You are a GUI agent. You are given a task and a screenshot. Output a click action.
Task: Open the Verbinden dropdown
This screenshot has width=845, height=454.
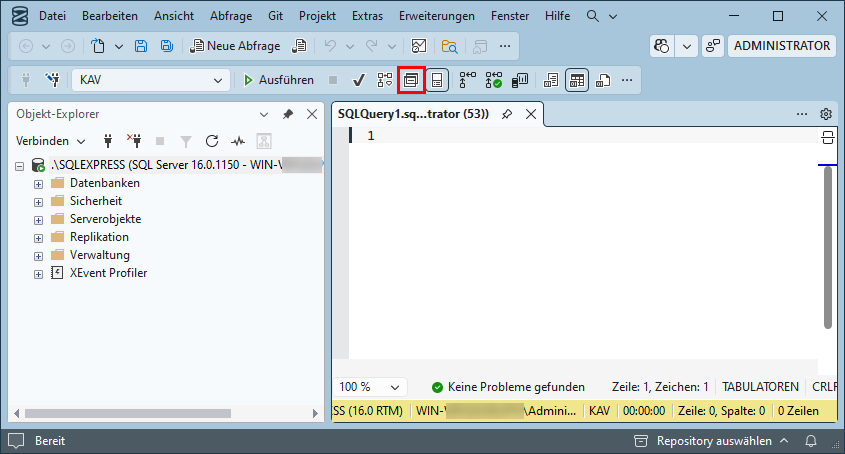51,141
